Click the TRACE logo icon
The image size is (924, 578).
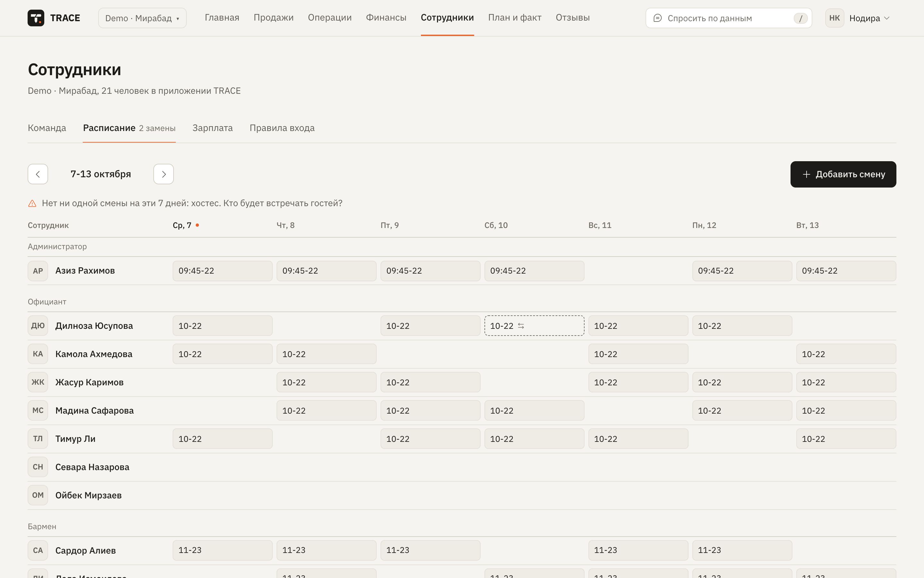pyautogui.click(x=36, y=18)
